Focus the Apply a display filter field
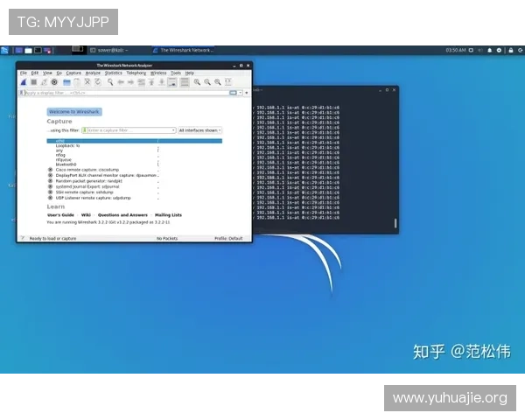Viewport: 525px width, 420px height. [x=126, y=93]
